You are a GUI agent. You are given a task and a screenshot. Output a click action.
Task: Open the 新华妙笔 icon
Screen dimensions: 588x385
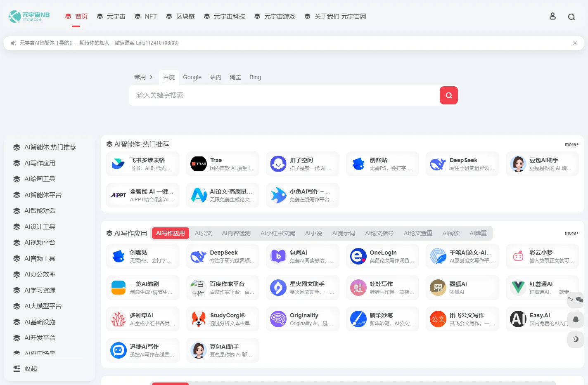[x=358, y=319]
